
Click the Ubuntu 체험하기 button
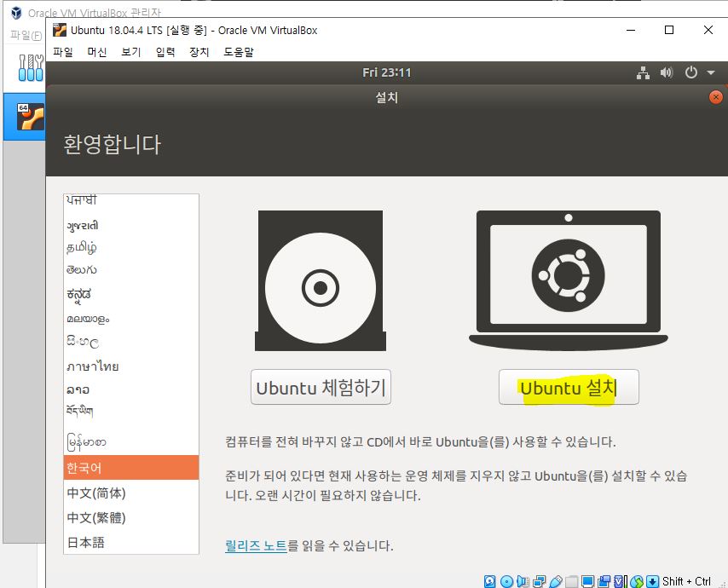(321, 387)
